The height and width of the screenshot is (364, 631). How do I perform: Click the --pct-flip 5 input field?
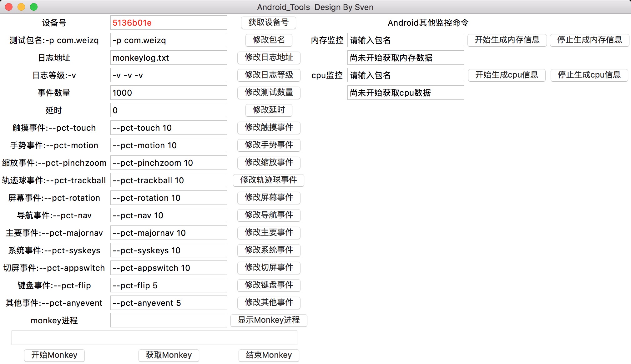coord(169,286)
